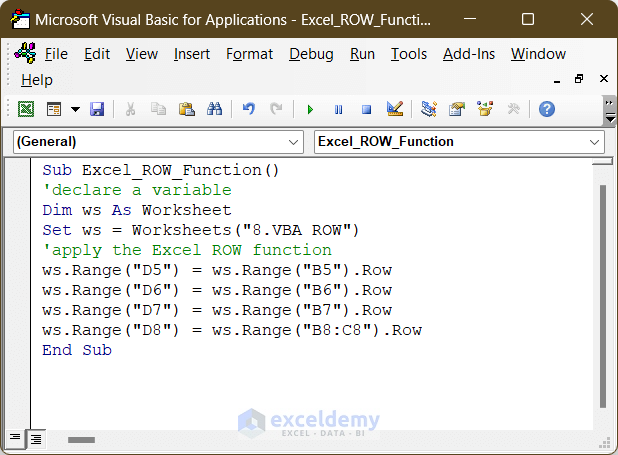Save the project with the floppy icon
The image size is (618, 455).
97,109
